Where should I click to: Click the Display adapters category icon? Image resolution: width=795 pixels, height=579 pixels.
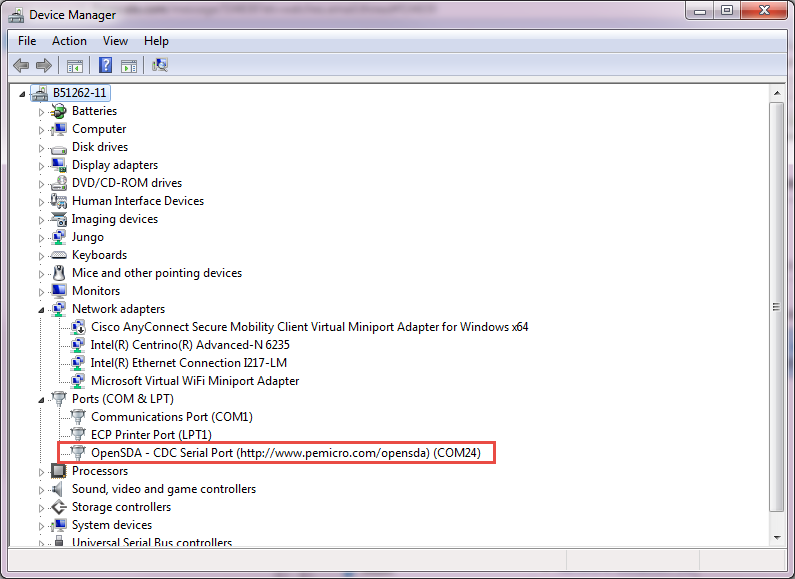(59, 165)
